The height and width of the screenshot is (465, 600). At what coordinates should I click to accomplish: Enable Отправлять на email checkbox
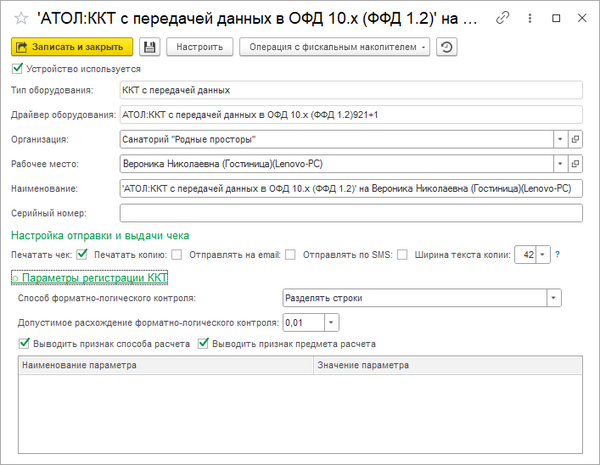point(290,255)
